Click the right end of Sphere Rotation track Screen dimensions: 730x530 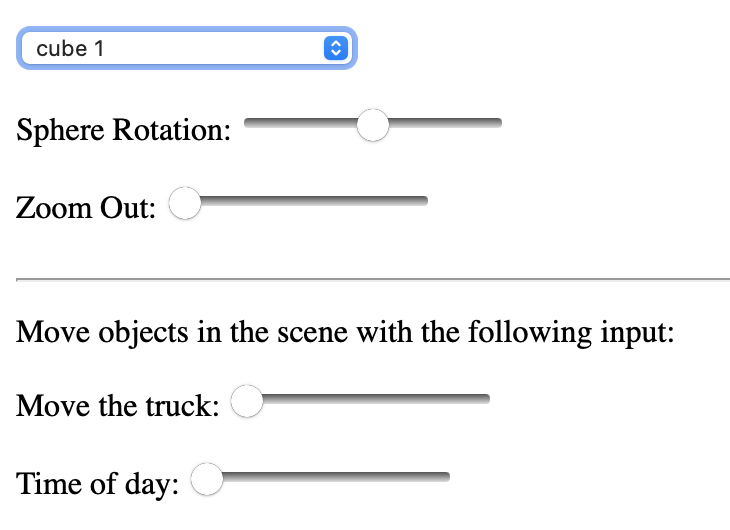[x=496, y=123]
